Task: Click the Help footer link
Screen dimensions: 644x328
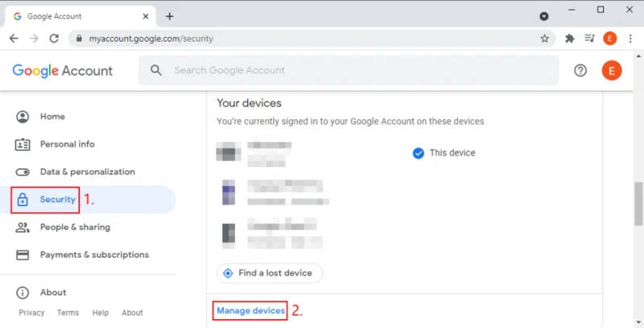Action: click(x=100, y=313)
